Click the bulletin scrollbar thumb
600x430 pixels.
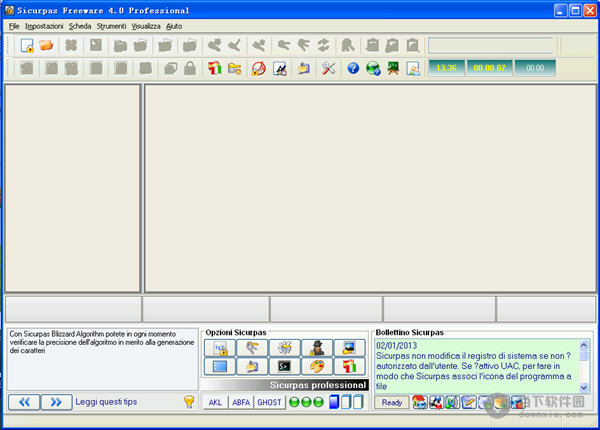(584, 356)
